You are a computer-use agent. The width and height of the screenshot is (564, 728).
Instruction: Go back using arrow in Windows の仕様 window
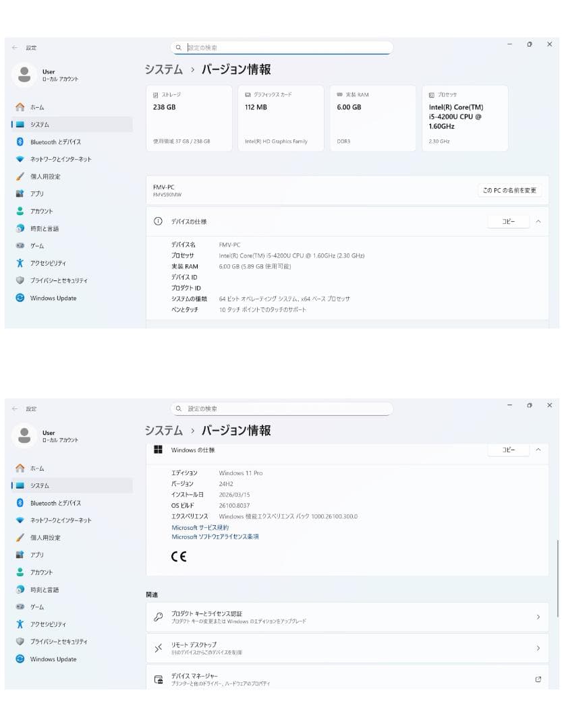coord(15,408)
